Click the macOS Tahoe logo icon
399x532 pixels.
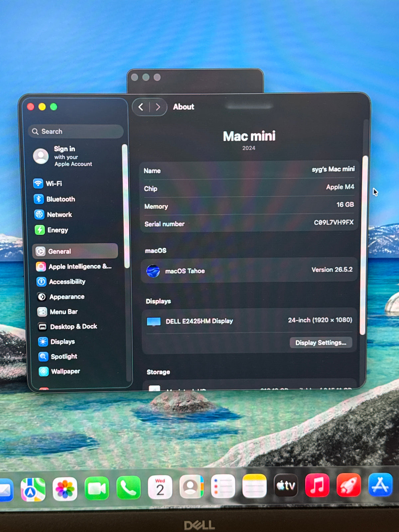coord(153,271)
